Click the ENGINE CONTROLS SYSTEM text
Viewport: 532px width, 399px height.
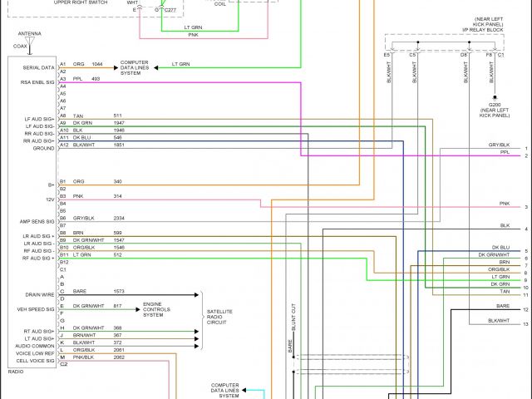click(x=158, y=308)
